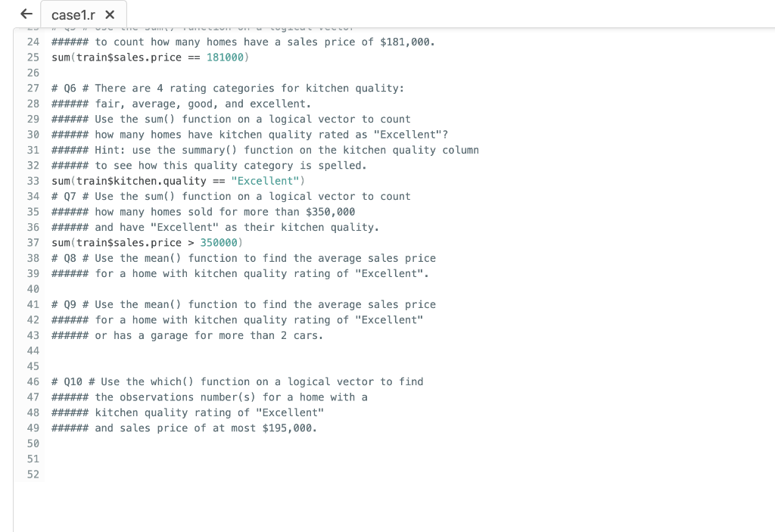Select the case1.r tab
The height and width of the screenshot is (532, 775).
73,14
